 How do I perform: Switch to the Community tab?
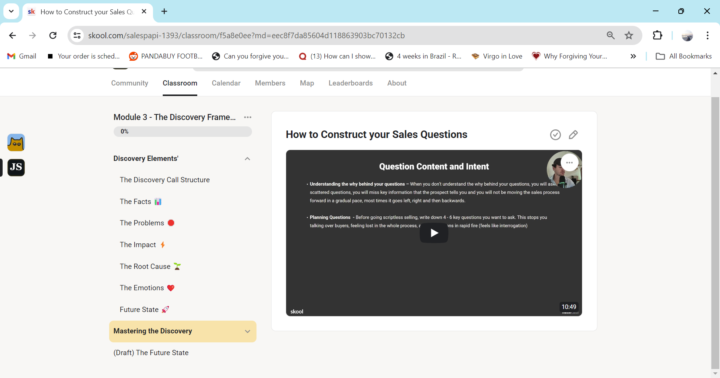pyautogui.click(x=129, y=83)
